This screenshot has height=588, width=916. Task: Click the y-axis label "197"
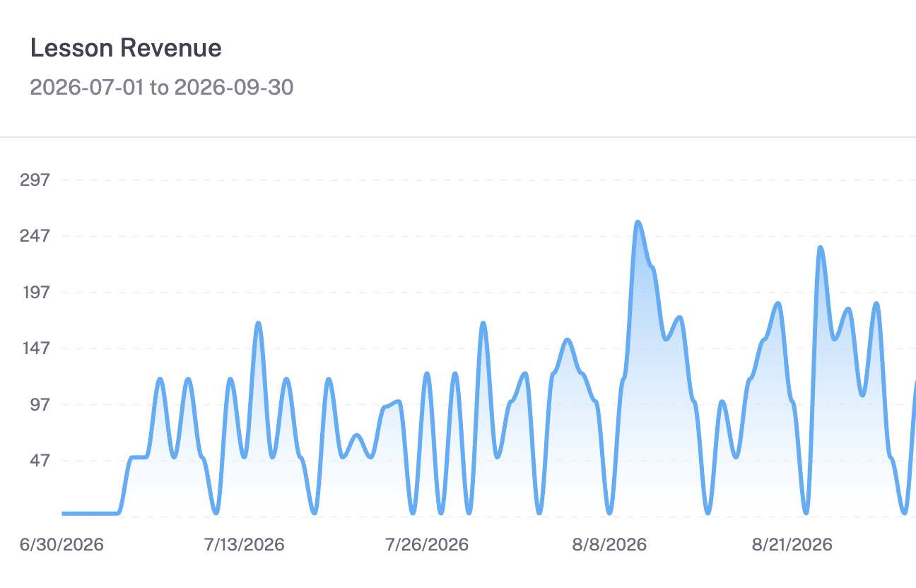pyautogui.click(x=36, y=292)
